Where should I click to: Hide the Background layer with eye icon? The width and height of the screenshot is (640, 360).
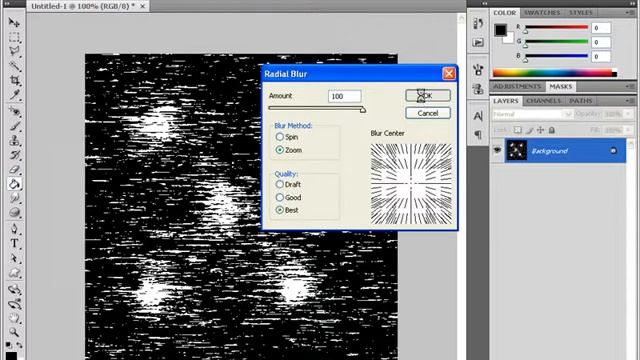pos(497,151)
